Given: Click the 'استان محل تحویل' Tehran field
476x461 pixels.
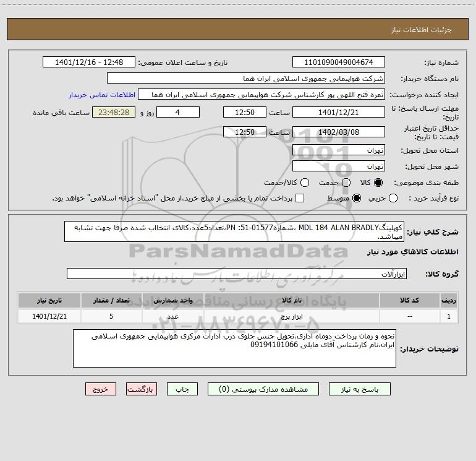Looking at the screenshot, I should point(338,150).
